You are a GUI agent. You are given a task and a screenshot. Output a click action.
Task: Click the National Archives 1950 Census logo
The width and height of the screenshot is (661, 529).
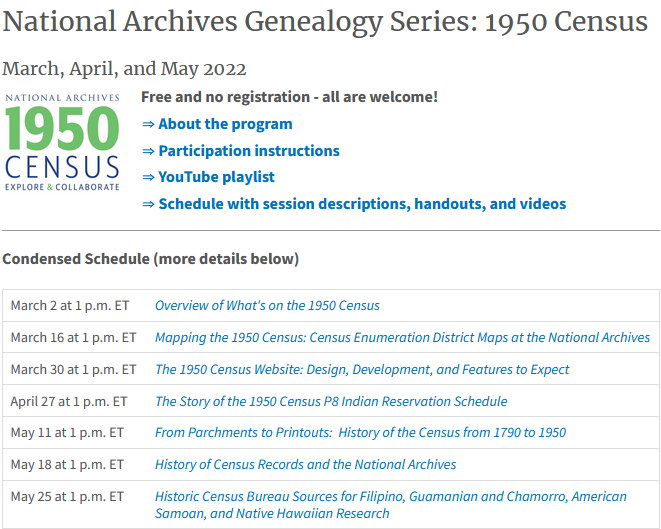[62, 142]
